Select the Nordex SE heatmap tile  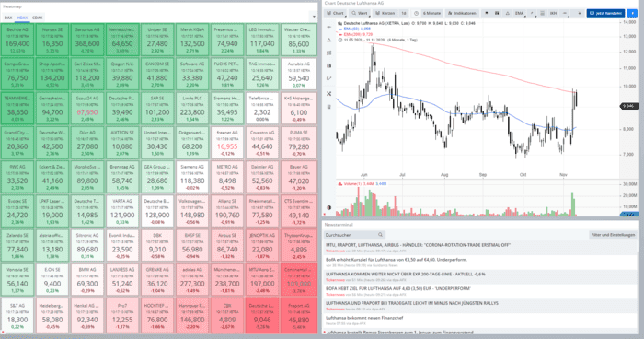pyautogui.click(x=52, y=40)
